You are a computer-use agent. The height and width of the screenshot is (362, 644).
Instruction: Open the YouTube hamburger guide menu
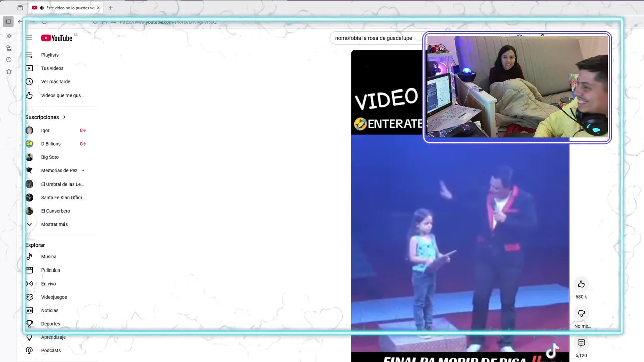pyautogui.click(x=29, y=38)
